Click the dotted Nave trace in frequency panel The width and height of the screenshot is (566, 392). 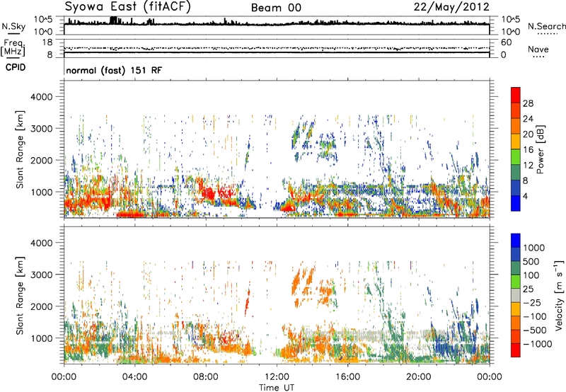point(277,48)
